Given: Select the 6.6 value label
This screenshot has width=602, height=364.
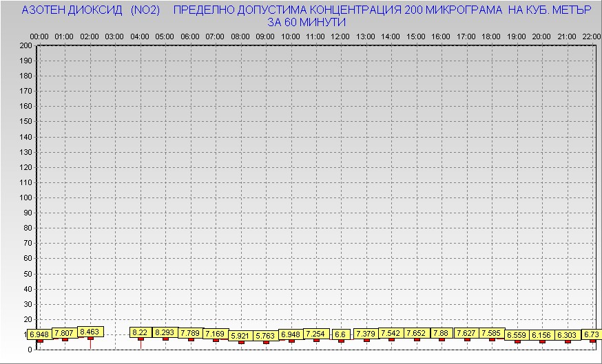Looking at the screenshot, I should [340, 334].
